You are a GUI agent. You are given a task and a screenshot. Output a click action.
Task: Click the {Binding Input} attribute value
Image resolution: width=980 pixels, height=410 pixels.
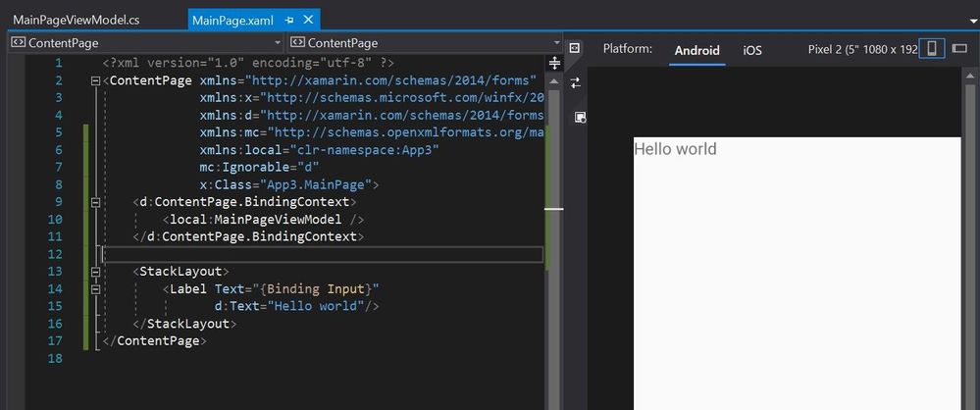(x=314, y=288)
